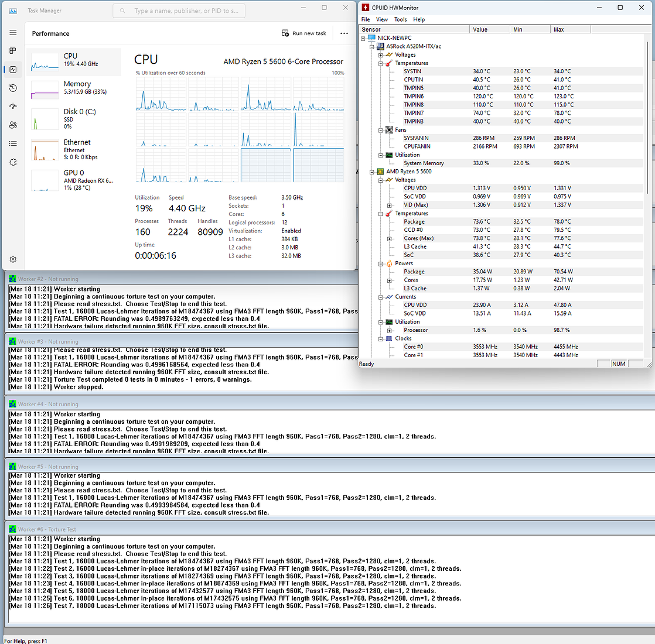Open the Tools menu in HWMonitor

(400, 19)
